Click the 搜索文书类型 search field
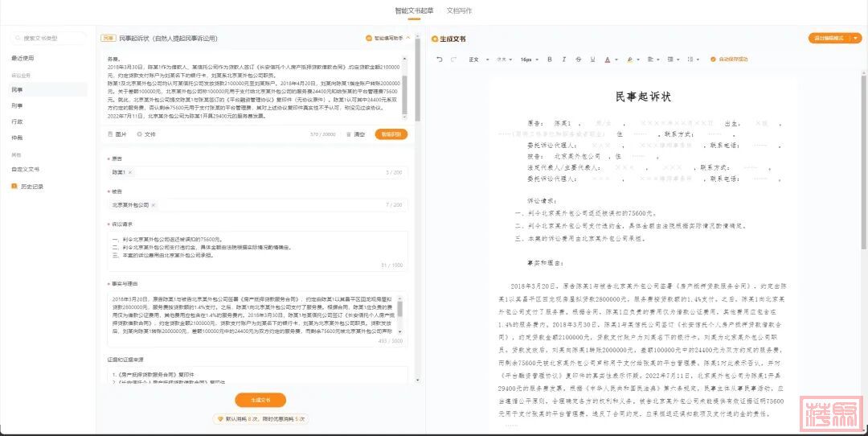 click(50, 38)
